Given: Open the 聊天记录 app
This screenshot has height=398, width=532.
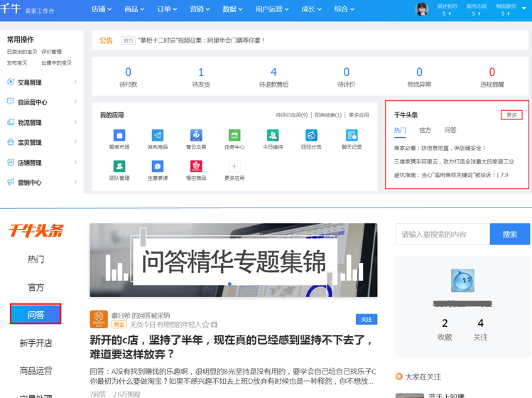Looking at the screenshot, I should 352,135.
